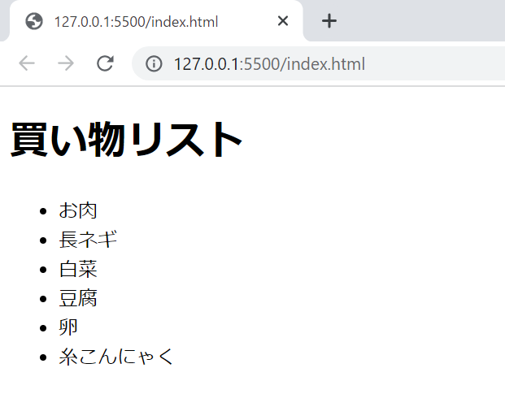Image resolution: width=505 pixels, height=420 pixels.
Task: Click the globe favicon on the browser tab
Action: pos(34,21)
